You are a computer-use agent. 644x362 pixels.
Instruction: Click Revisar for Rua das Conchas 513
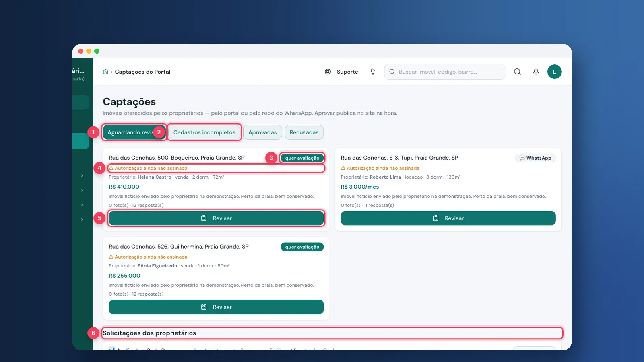pyautogui.click(x=448, y=218)
